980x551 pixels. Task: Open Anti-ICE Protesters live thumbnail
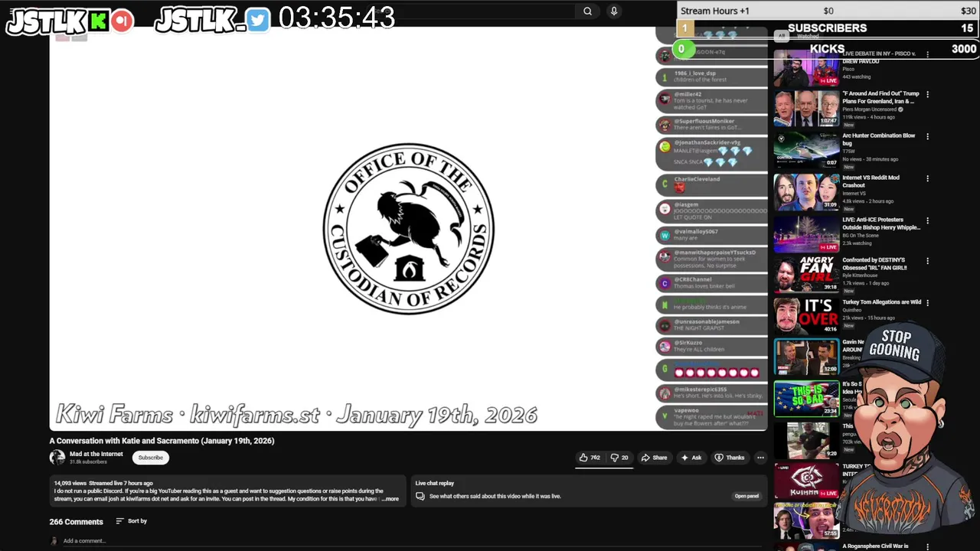pos(806,233)
